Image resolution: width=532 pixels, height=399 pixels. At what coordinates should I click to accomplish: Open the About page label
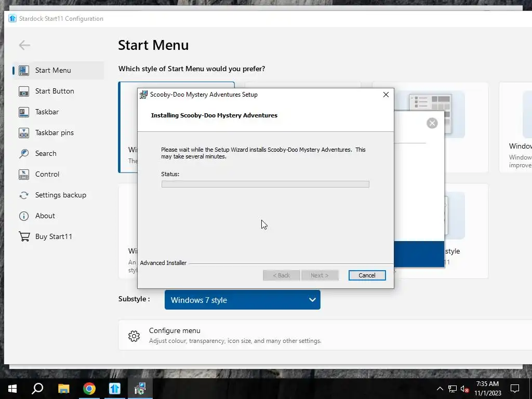point(45,216)
